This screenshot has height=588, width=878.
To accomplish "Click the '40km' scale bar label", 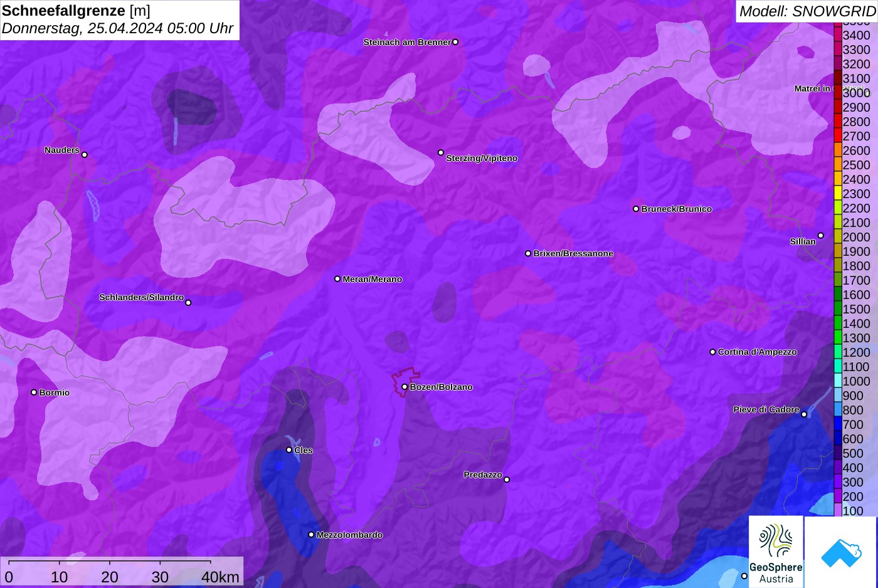I will 221,577.
